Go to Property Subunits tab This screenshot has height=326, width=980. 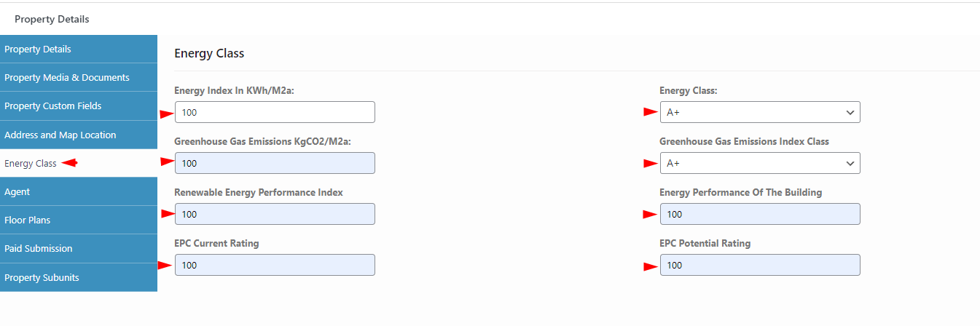click(x=78, y=277)
